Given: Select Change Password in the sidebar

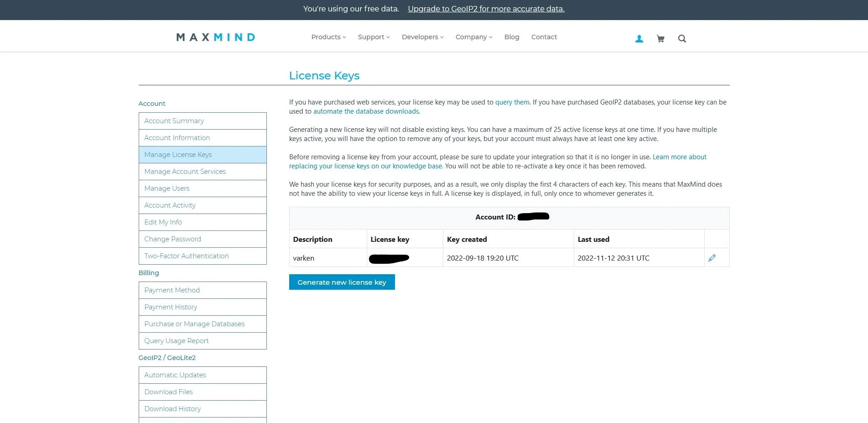Looking at the screenshot, I should point(172,239).
